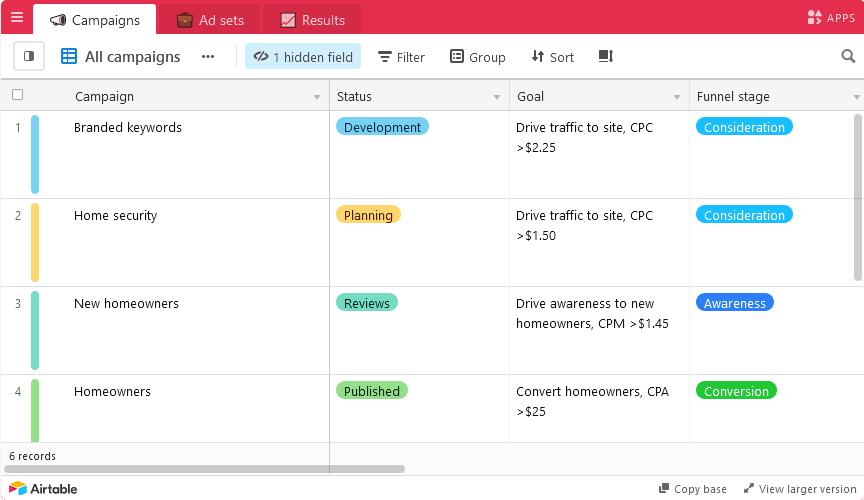Open the Filter options
Screen dimensions: 864x500
coord(401,57)
